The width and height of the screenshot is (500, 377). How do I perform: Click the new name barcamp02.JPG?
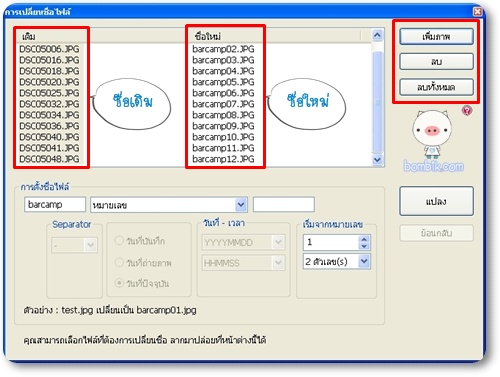pos(223,49)
